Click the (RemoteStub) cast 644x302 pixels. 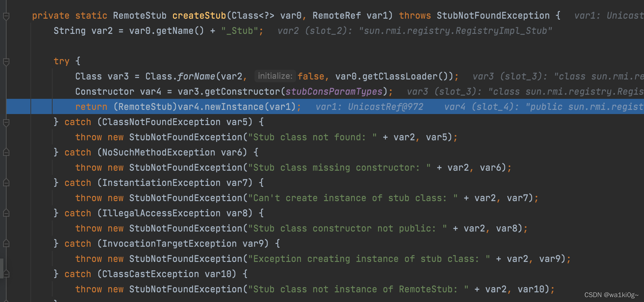tap(145, 107)
